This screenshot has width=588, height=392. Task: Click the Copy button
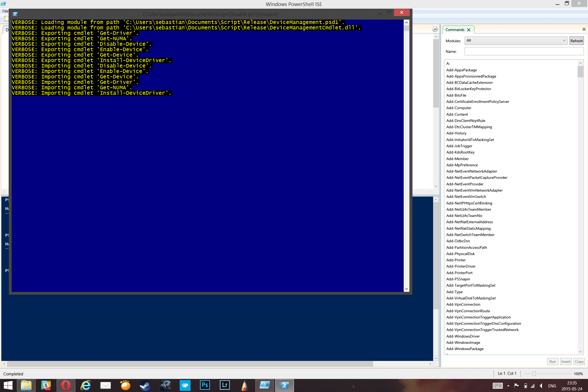point(579,362)
